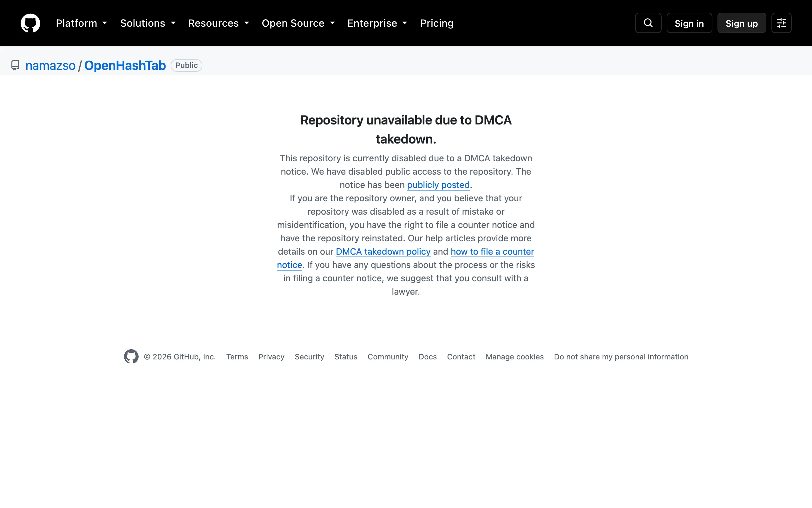Viewport: 812px width, 508px height.
Task: Open Terms in the footer
Action: (237, 357)
